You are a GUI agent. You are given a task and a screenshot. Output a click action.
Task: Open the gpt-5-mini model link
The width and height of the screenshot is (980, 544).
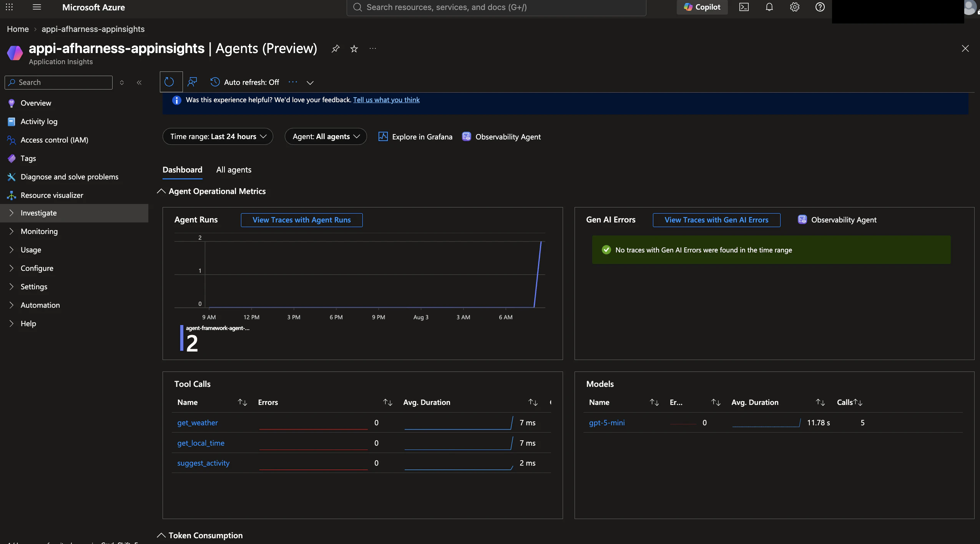click(607, 423)
